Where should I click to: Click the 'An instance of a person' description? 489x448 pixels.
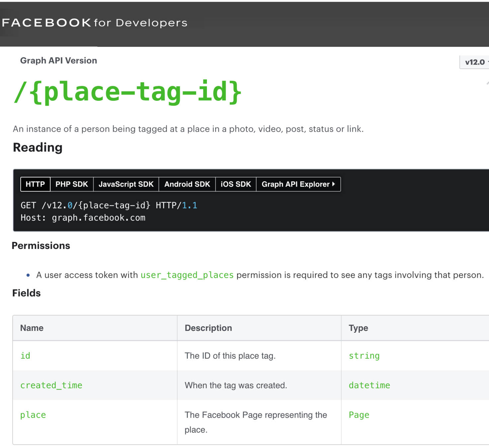pos(188,129)
